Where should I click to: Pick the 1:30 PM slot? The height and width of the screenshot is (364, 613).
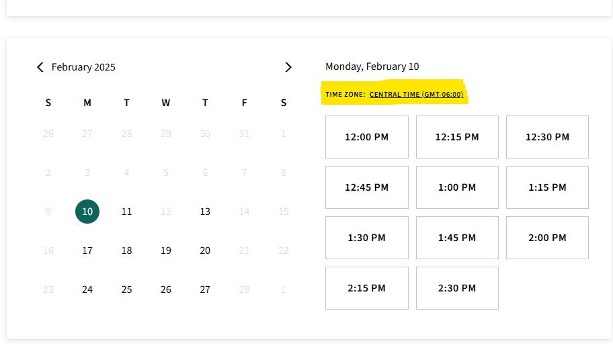(366, 238)
